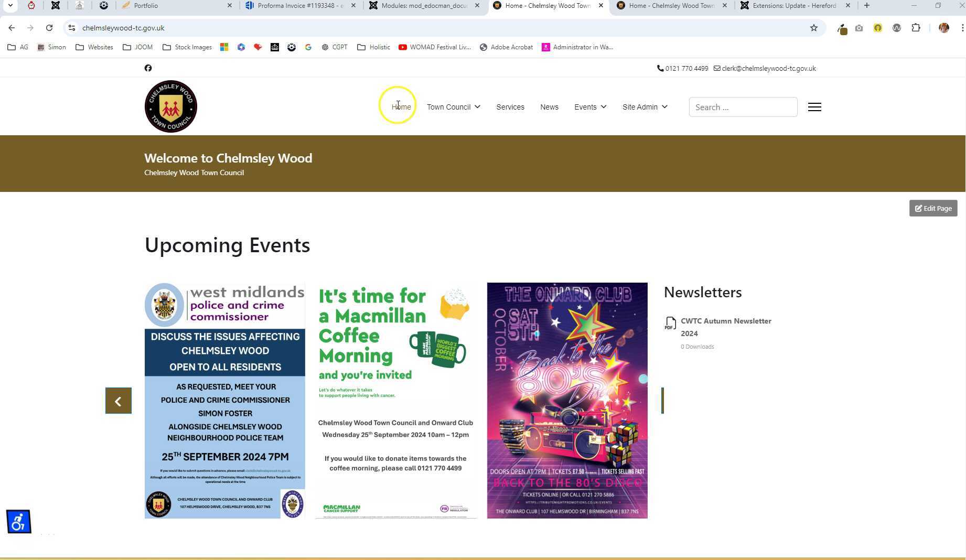The height and width of the screenshot is (560, 966).
Task: Open the Services menu item
Action: click(x=510, y=107)
